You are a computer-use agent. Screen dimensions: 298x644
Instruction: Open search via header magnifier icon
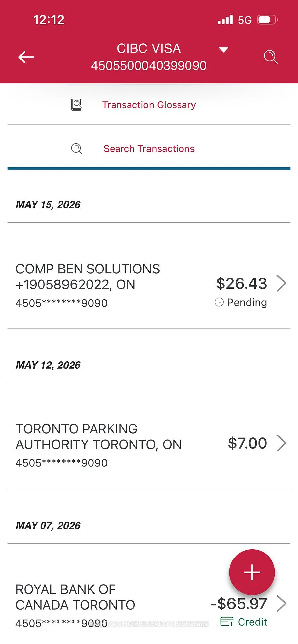271,57
